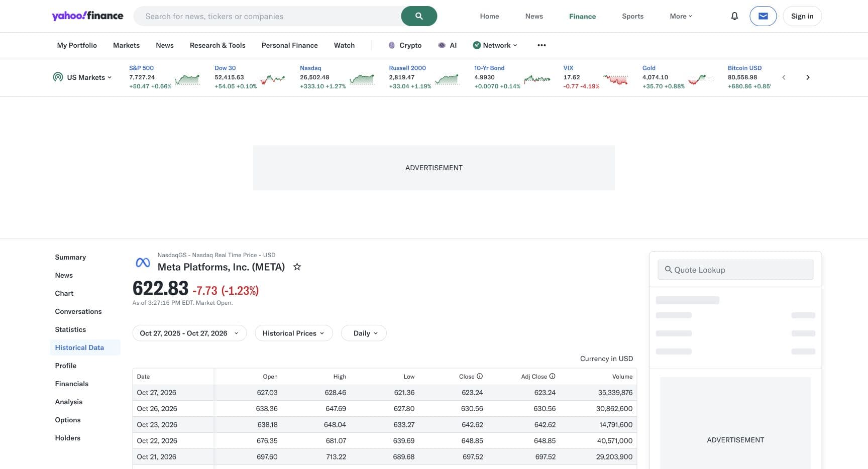Click the Sign in button
The width and height of the screenshot is (868, 469).
(802, 16)
